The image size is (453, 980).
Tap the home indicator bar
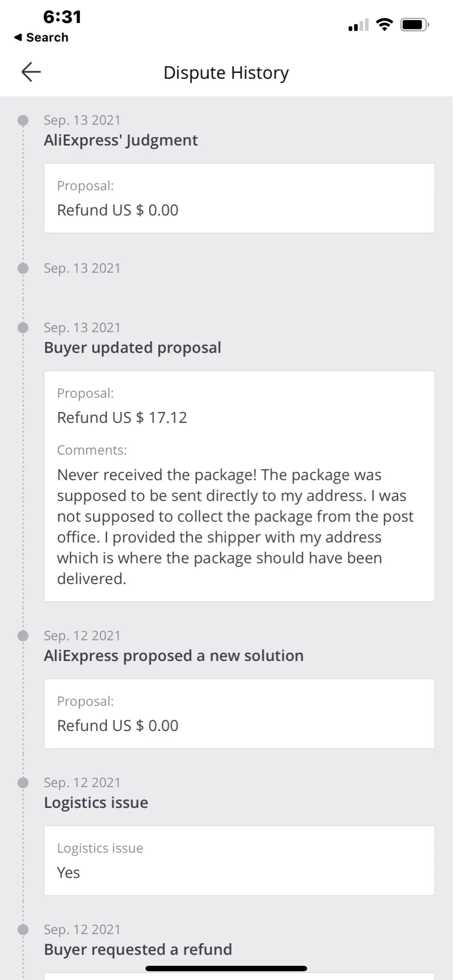coord(226,968)
